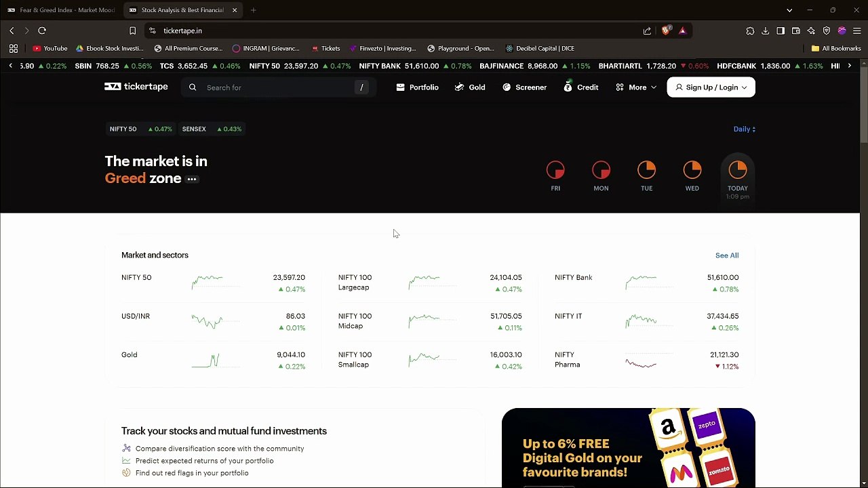Open the Leo AI sparkle icon

click(x=811, y=30)
